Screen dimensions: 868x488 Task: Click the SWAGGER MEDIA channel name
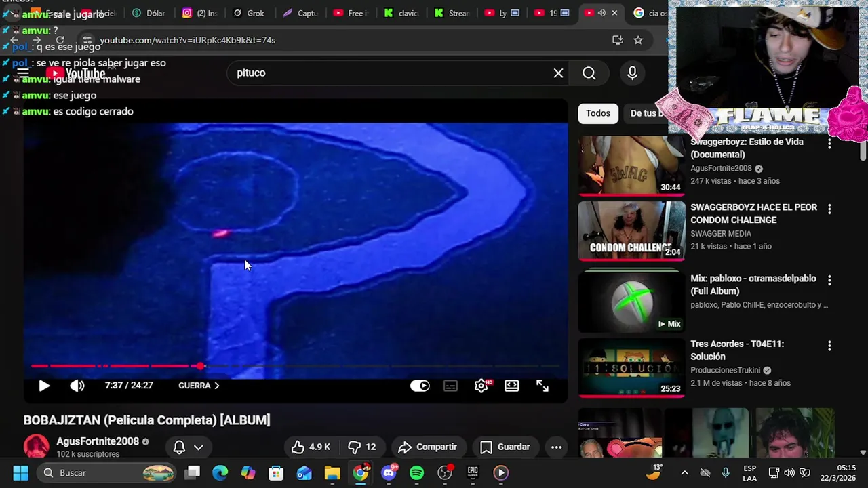tap(721, 234)
